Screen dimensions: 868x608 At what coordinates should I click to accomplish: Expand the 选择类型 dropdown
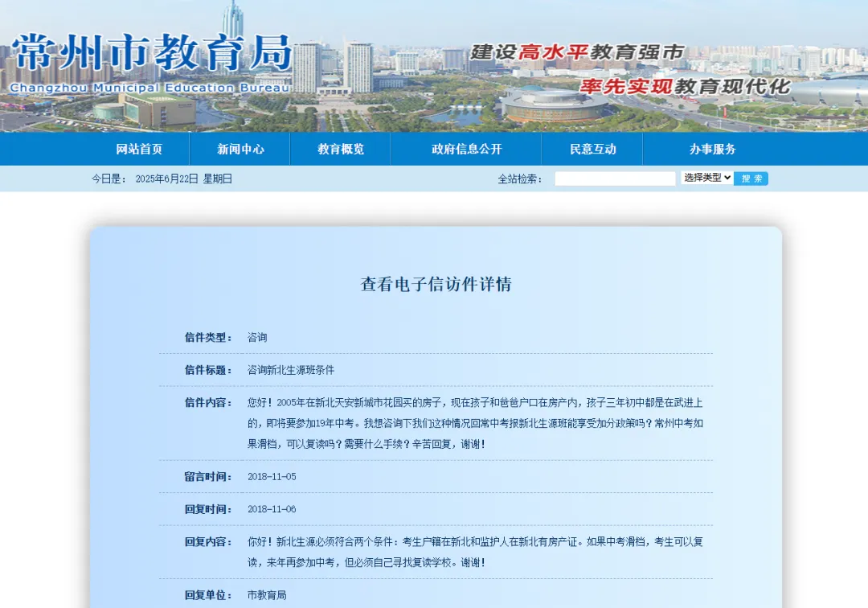[x=707, y=178]
